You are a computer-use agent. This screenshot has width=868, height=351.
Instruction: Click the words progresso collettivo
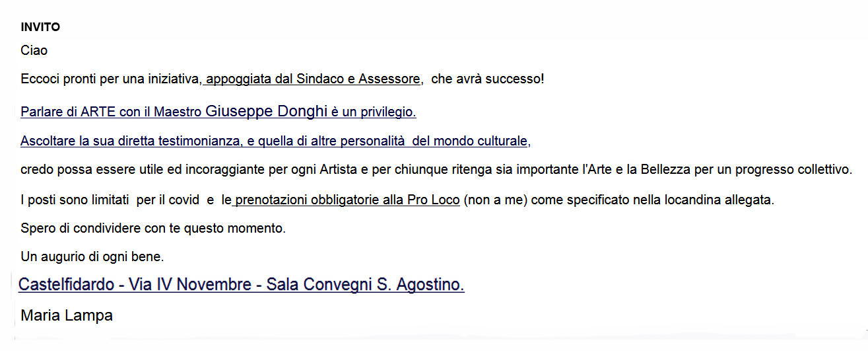click(799, 169)
